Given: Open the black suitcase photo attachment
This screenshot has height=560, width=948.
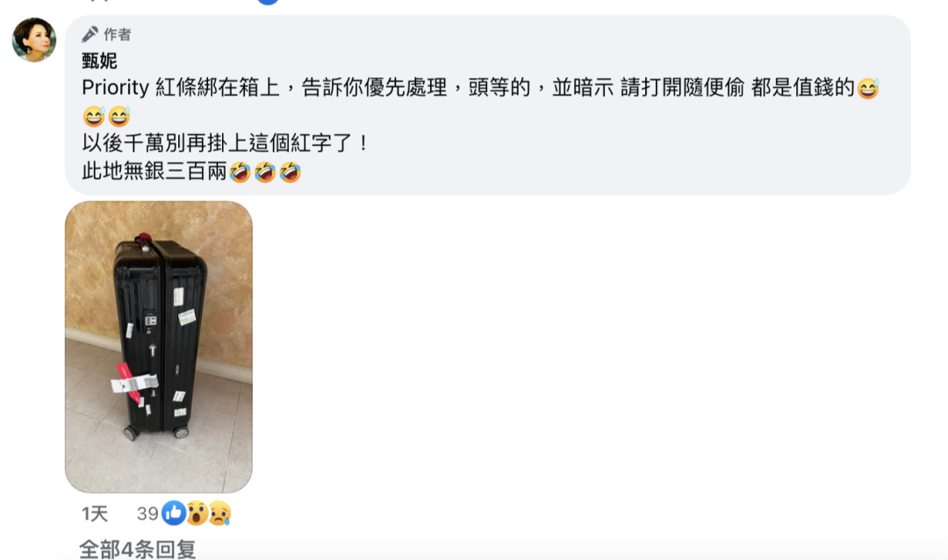Looking at the screenshot, I should click(x=158, y=347).
